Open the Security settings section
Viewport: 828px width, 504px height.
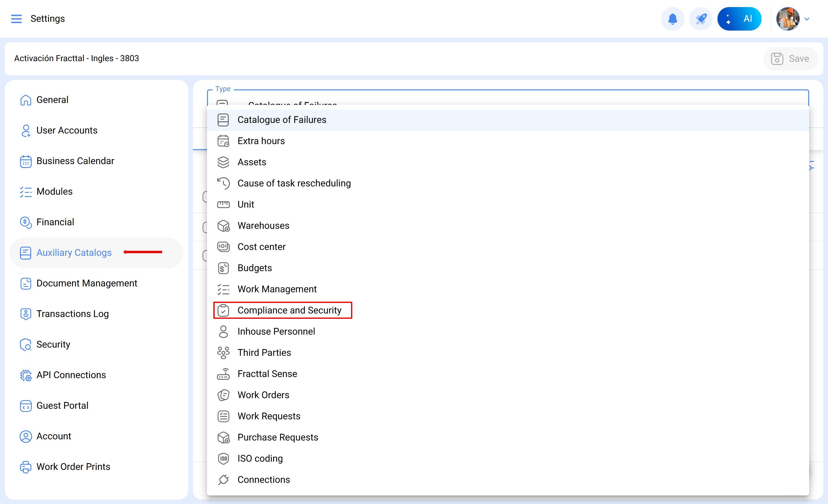(x=53, y=344)
